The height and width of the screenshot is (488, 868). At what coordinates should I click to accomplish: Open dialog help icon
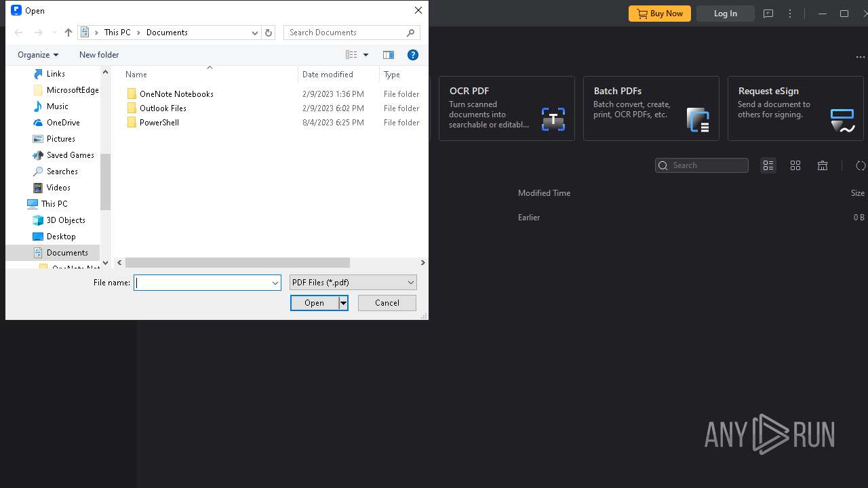tap(413, 55)
